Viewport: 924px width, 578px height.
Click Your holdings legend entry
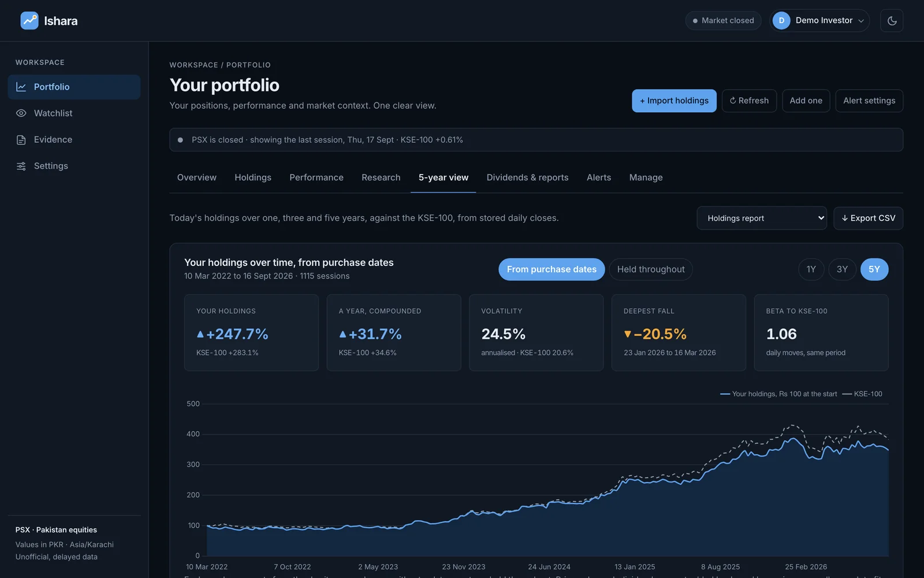[x=778, y=394]
